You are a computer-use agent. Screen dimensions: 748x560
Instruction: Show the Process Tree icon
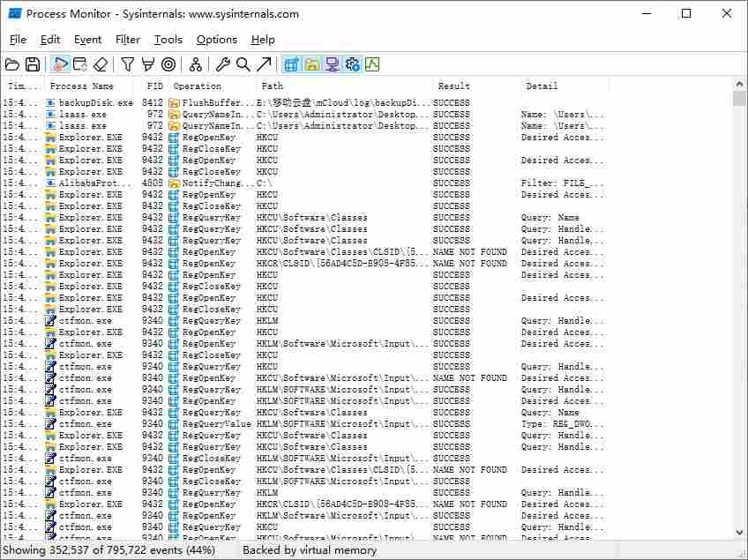coord(196,64)
